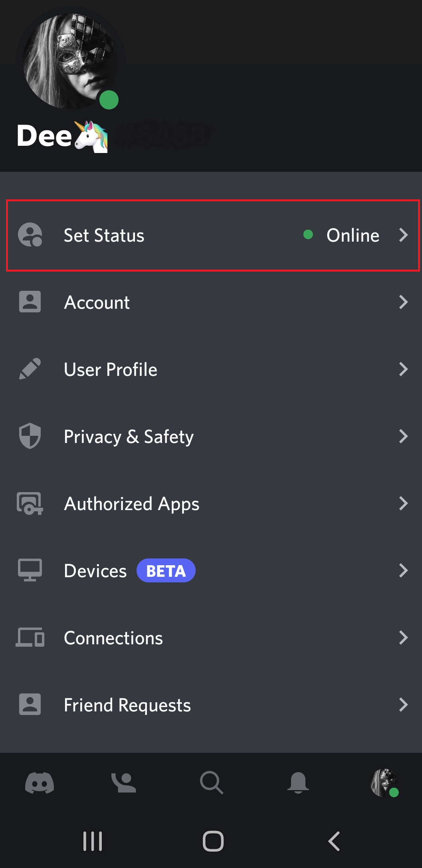Open the Authorized Apps menu item
Screen dimensions: 422x868
click(x=132, y=503)
